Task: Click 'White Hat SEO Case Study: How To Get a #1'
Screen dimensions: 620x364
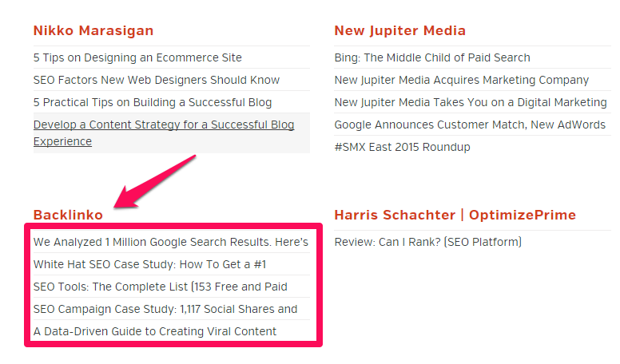Action: pos(149,264)
